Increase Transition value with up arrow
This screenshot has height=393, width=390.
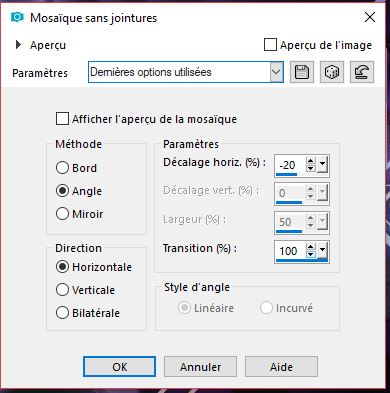311,247
